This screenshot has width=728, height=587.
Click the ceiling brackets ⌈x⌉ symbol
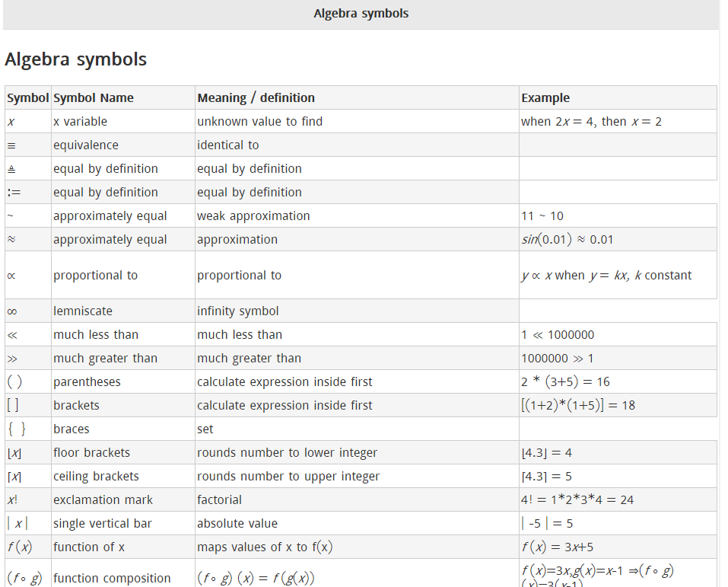click(x=14, y=477)
